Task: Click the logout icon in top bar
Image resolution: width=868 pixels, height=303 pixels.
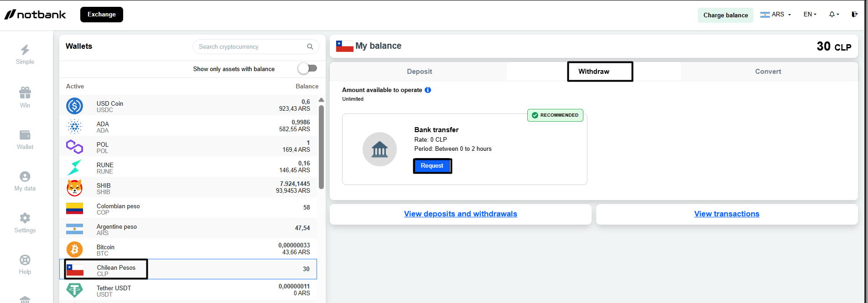Action: click(855, 15)
